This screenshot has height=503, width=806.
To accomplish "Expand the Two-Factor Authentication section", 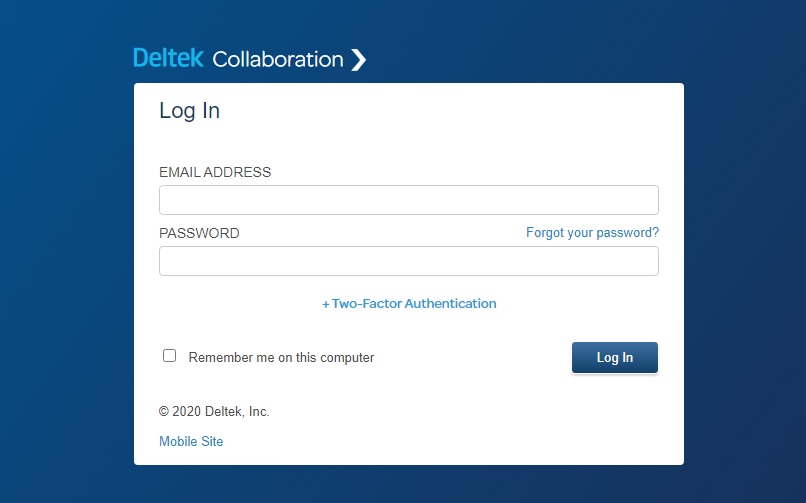I will [x=409, y=304].
